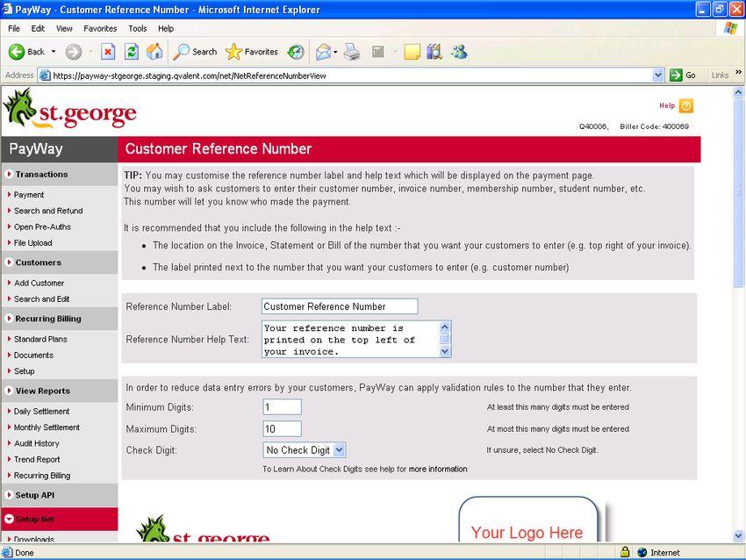746x560 pixels.
Task: Print the page with printer icon
Action: tap(352, 52)
